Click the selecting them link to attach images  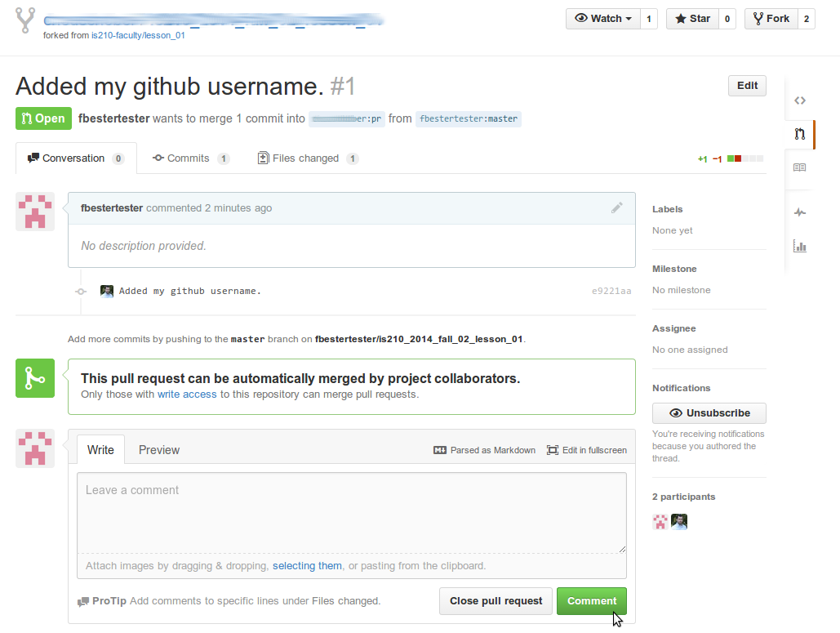pyautogui.click(x=307, y=565)
